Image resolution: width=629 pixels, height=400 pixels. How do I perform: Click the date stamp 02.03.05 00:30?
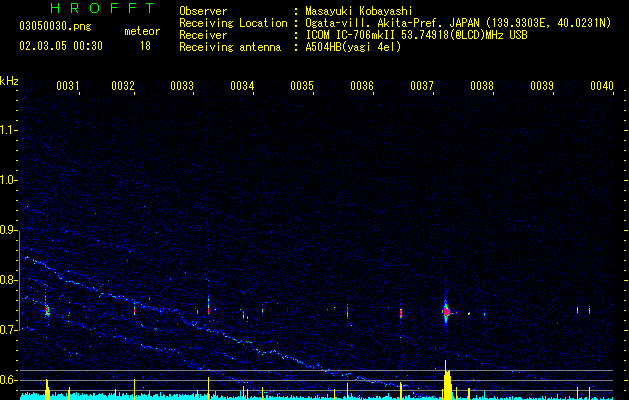click(x=61, y=46)
